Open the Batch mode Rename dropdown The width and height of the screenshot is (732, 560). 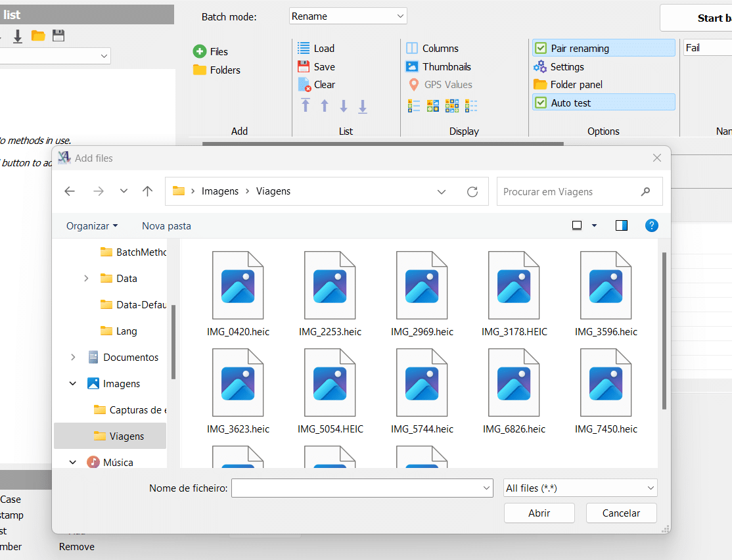coord(348,16)
